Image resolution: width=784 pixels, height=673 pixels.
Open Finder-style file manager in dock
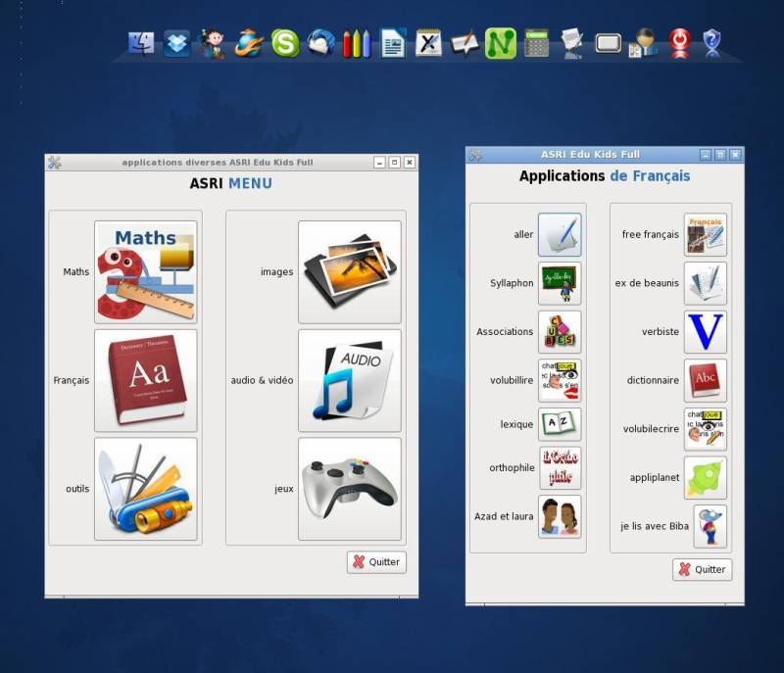point(141,43)
